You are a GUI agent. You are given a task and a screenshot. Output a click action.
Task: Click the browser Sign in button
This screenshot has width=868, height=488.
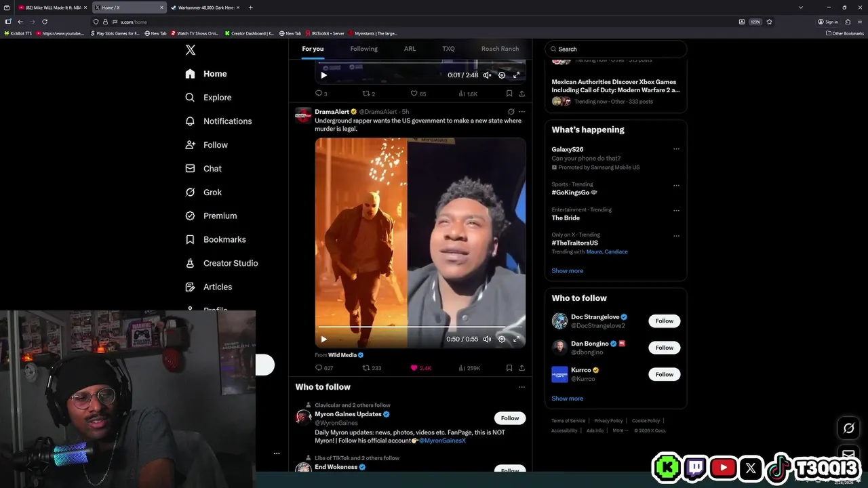828,22
